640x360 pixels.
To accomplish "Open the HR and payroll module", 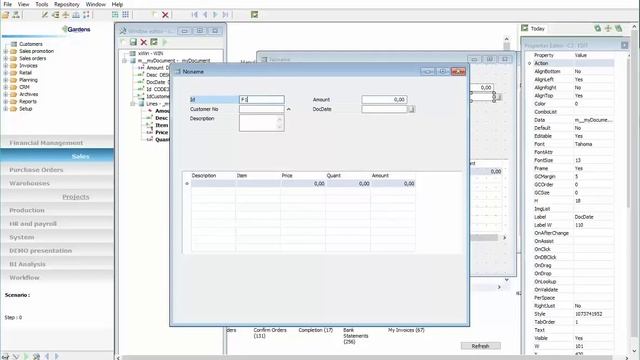I will (x=57, y=224).
